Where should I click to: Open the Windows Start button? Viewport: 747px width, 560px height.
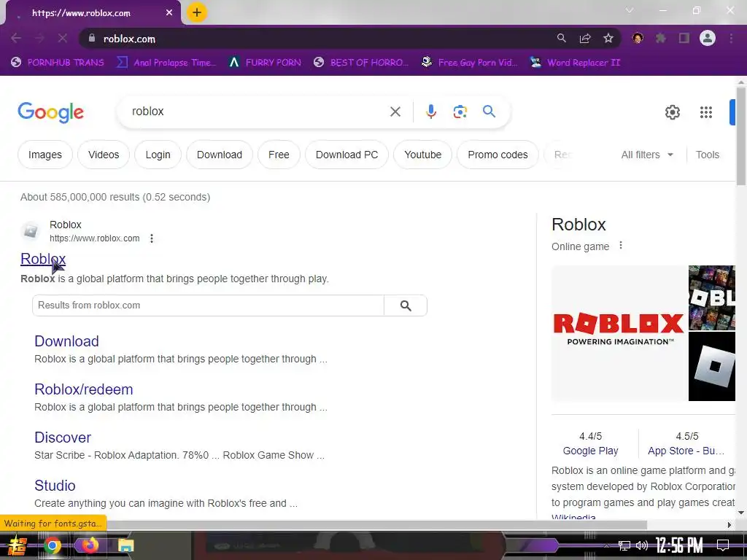(18, 545)
